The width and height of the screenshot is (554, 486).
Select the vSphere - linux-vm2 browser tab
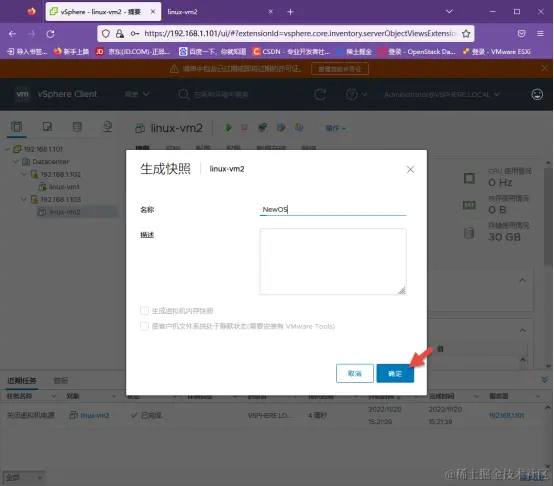pyautogui.click(x=103, y=12)
